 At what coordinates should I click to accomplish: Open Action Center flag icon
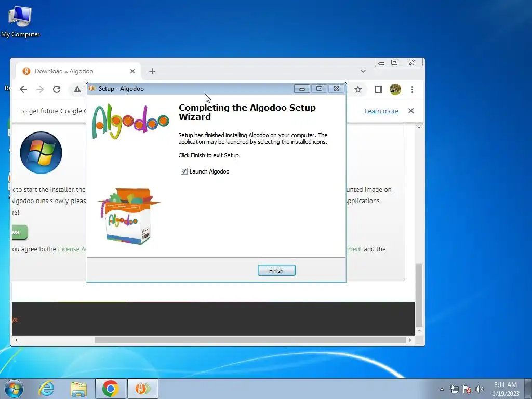(x=467, y=389)
